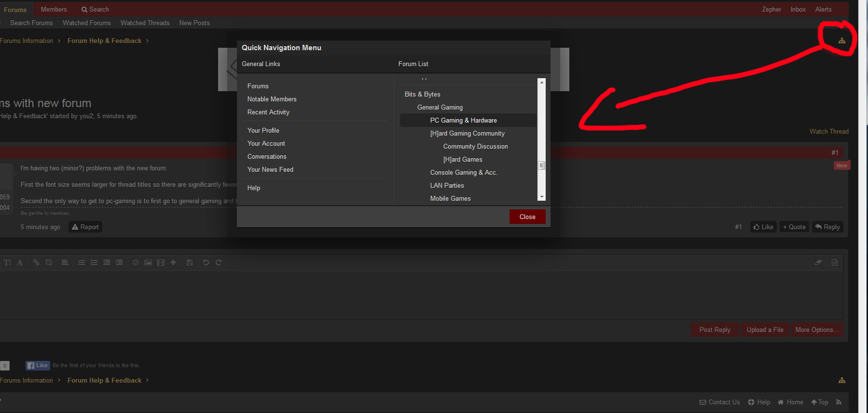Open Your Account in quick navigation

[266, 143]
